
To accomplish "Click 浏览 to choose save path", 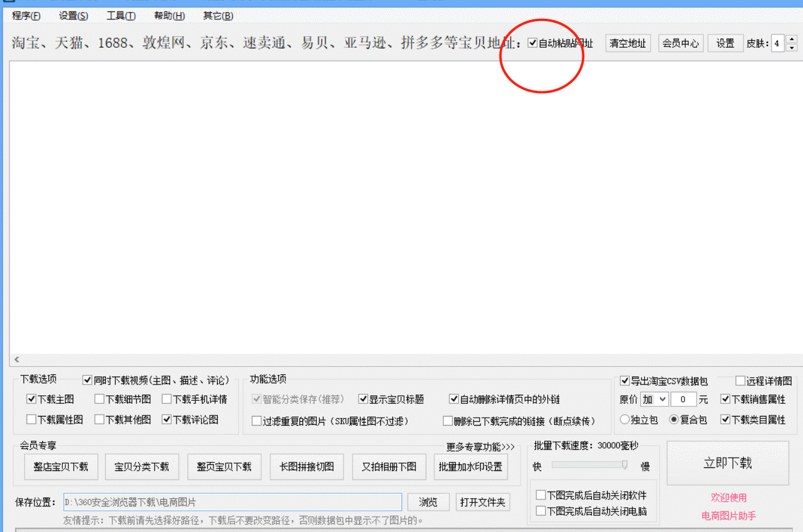I will point(428,502).
